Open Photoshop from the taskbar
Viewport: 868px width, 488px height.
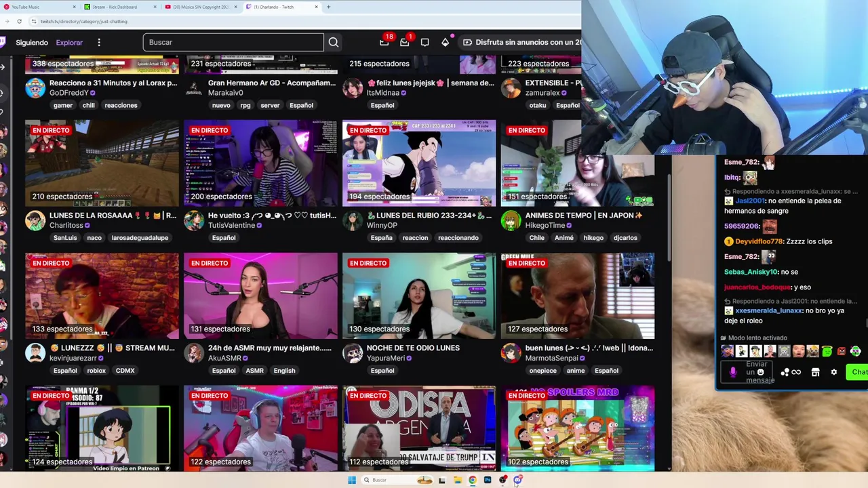[x=487, y=480]
